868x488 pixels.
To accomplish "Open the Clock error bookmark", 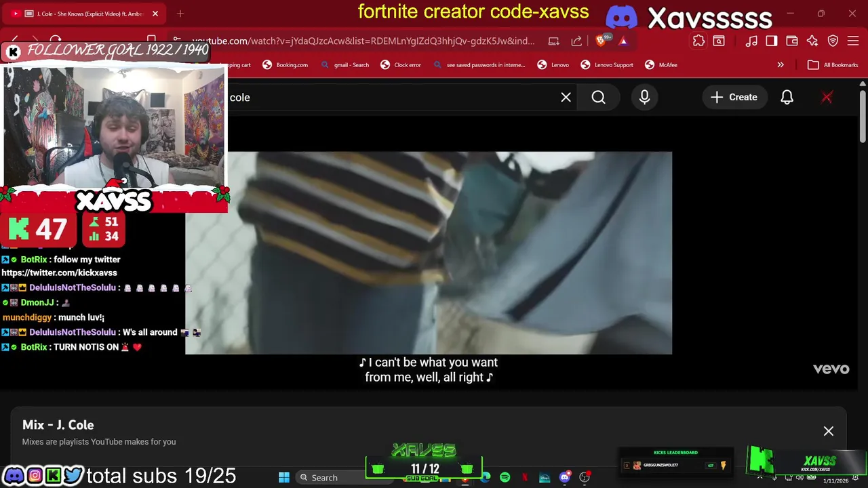I will coord(401,65).
